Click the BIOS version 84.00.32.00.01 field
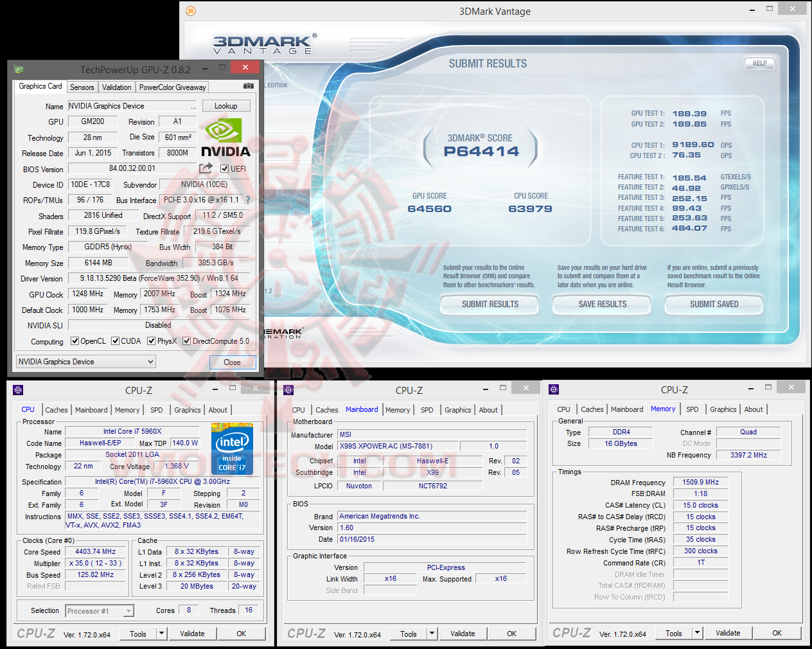The width and height of the screenshot is (812, 649). [132, 168]
